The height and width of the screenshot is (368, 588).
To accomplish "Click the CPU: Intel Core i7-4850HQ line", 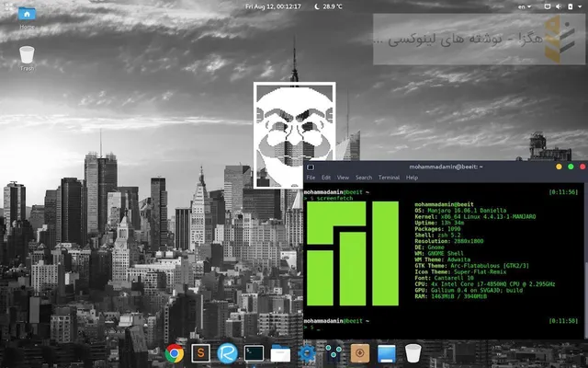I will [x=485, y=284].
